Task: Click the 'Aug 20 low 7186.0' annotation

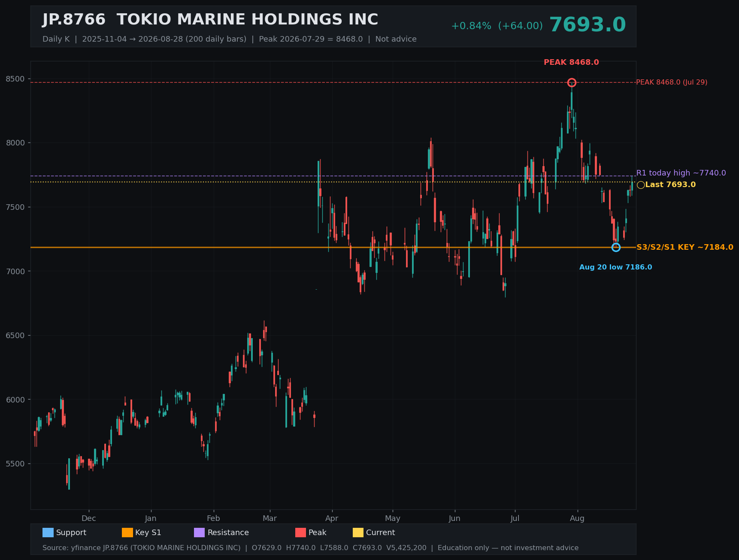Action: click(x=616, y=267)
